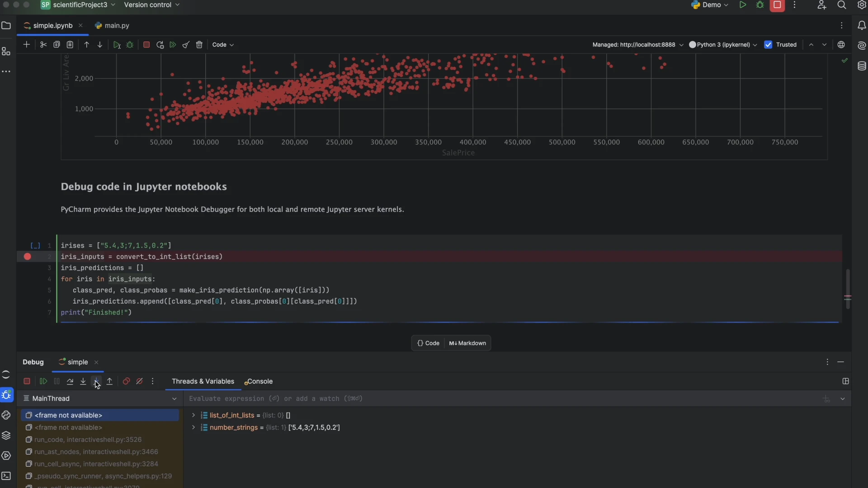The height and width of the screenshot is (488, 868).
Task: Stop the debug session in Debug panel
Action: point(27,381)
